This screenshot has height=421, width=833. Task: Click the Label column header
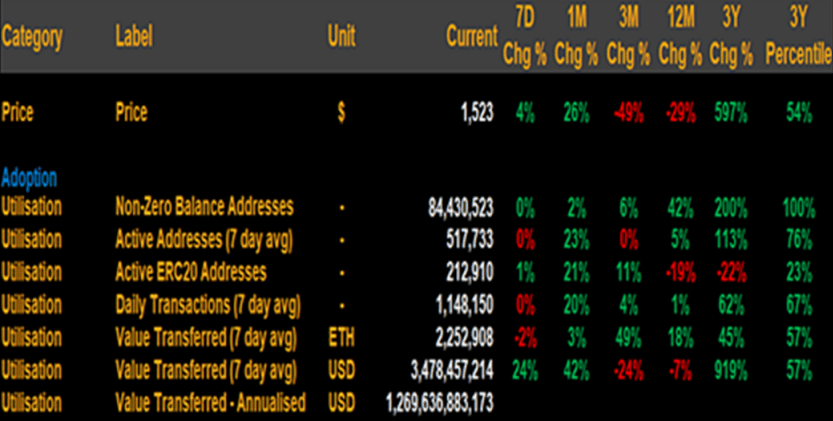(135, 38)
